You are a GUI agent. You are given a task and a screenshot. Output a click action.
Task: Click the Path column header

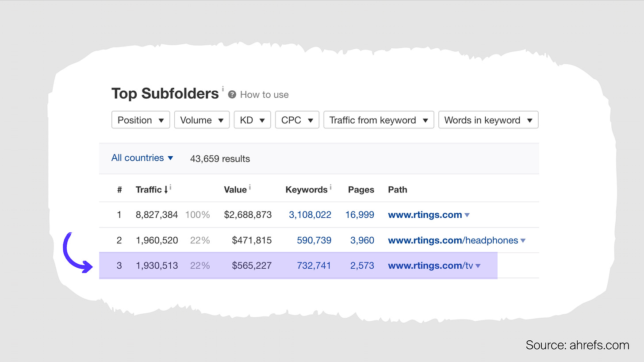(398, 189)
